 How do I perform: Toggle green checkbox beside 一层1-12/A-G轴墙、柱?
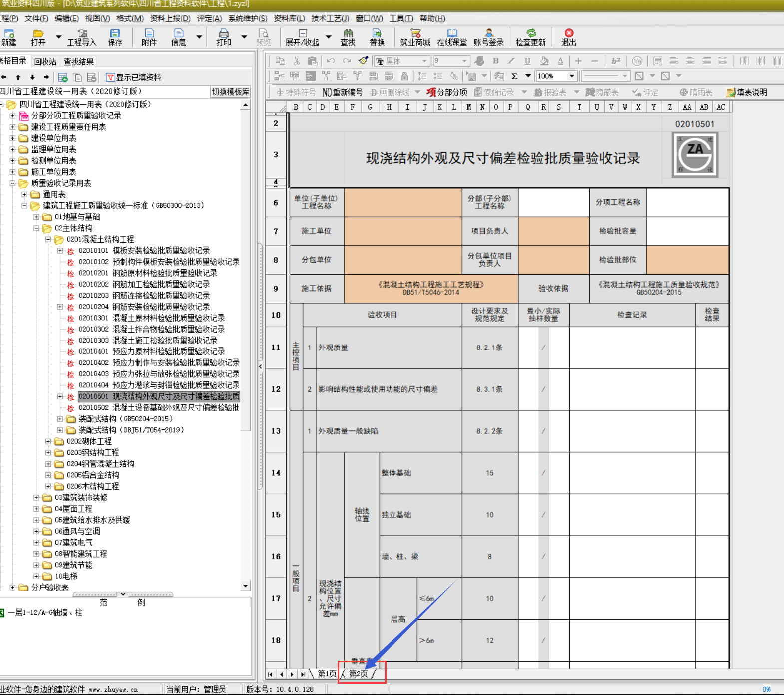[x=2, y=613]
